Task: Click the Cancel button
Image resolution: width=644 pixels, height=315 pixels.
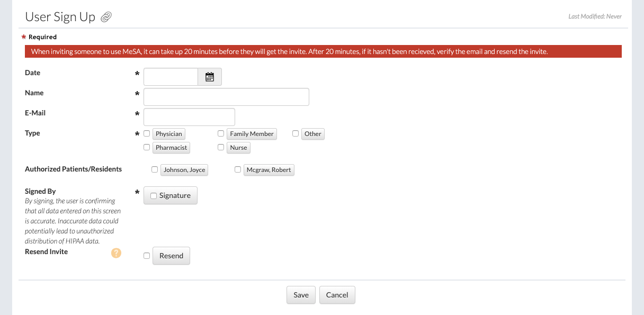Action: point(337,295)
